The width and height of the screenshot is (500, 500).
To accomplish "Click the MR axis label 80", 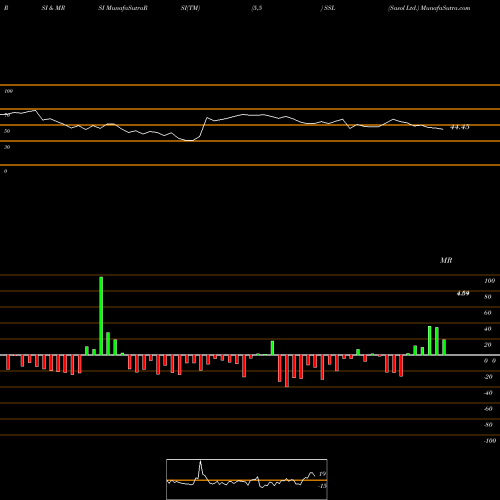I will click(x=488, y=297).
